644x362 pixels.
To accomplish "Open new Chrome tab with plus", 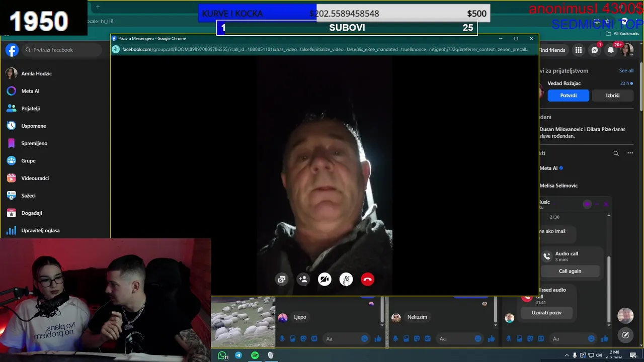I will [x=98, y=7].
